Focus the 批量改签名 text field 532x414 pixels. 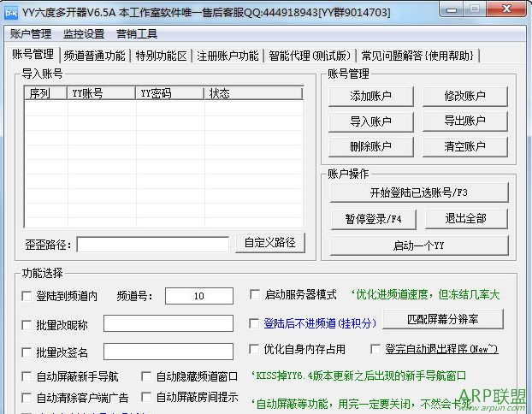click(168, 352)
